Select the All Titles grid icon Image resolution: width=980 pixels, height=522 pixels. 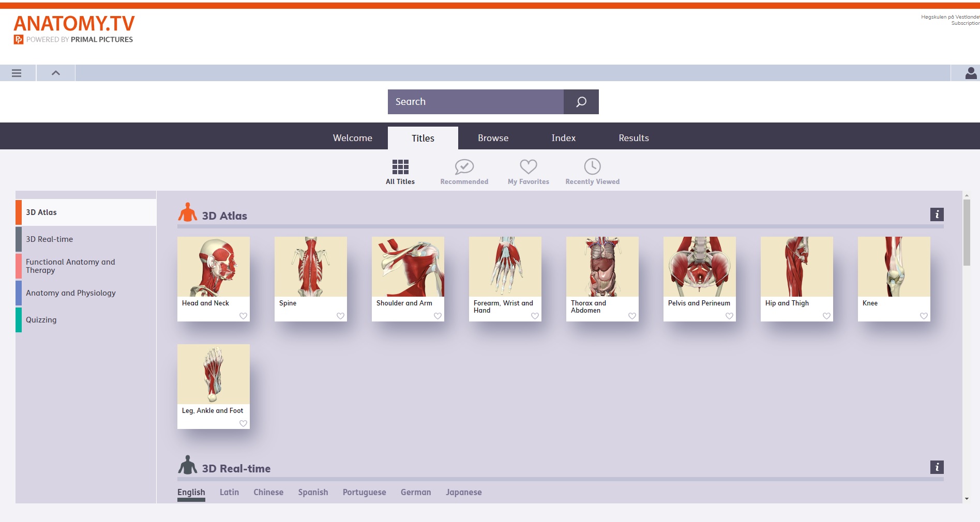coord(400,167)
